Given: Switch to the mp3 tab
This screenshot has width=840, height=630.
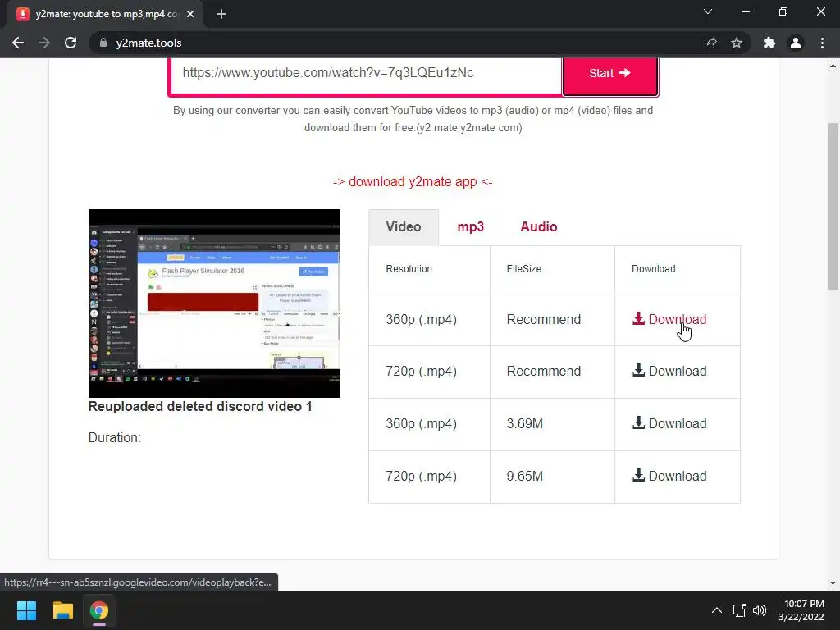Looking at the screenshot, I should tap(470, 226).
